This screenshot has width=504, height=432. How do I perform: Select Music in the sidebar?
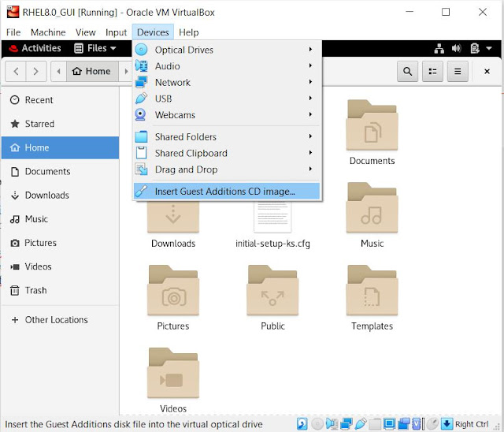60,219
